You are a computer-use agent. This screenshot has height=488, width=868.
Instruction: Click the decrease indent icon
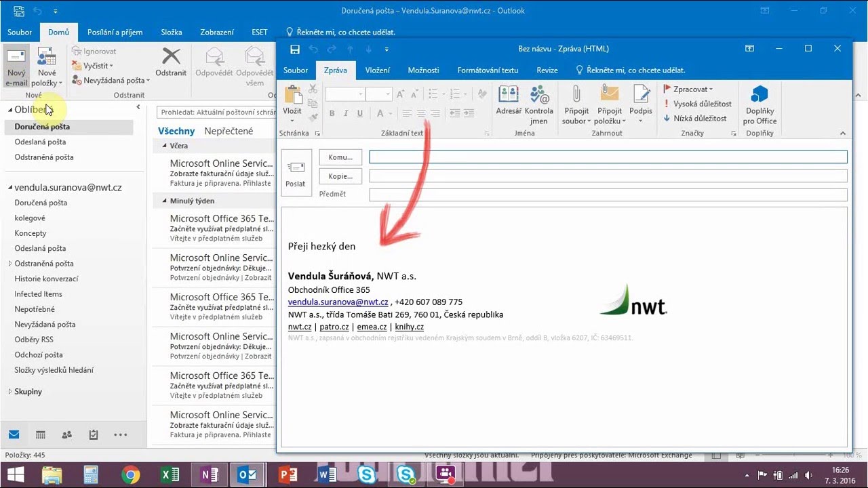455,113
